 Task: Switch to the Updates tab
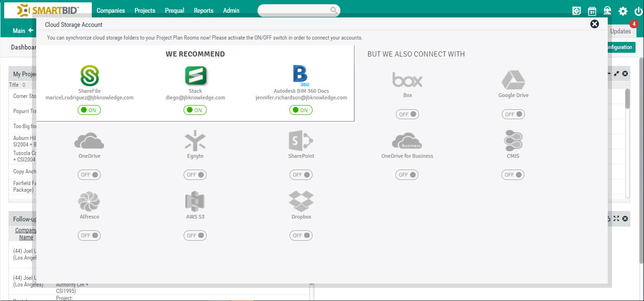coord(621,31)
